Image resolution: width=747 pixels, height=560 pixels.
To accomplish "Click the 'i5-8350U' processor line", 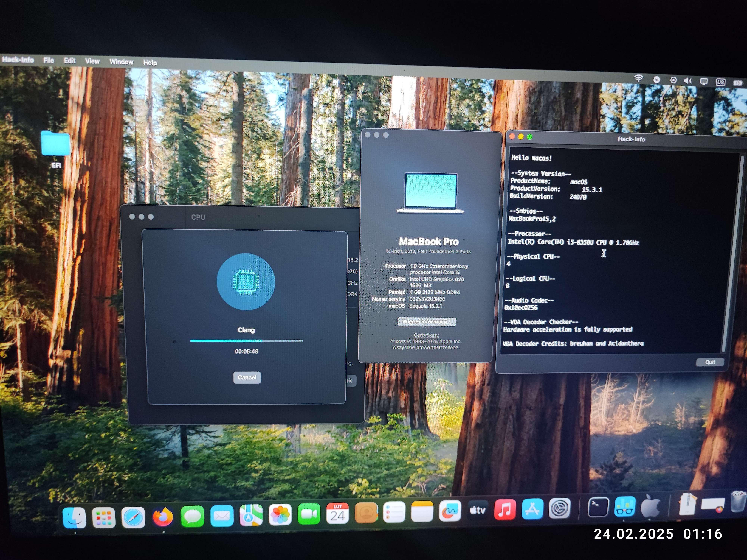I will point(573,242).
